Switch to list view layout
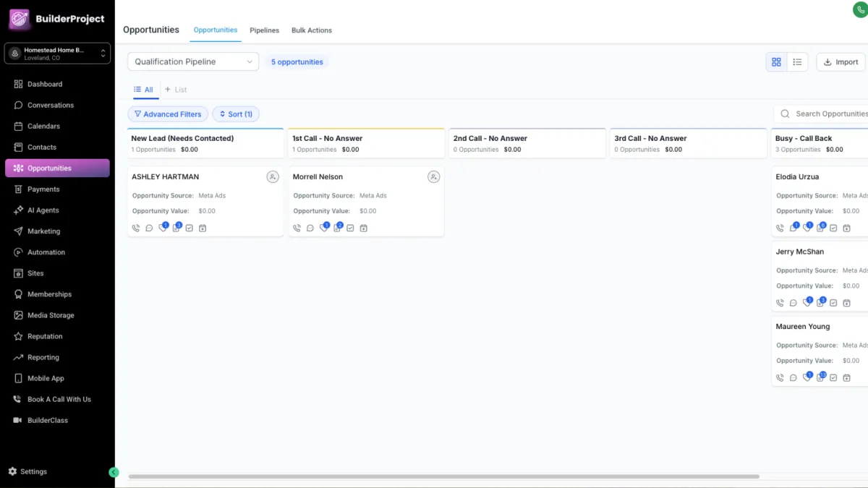The height and width of the screenshot is (488, 868). click(797, 62)
